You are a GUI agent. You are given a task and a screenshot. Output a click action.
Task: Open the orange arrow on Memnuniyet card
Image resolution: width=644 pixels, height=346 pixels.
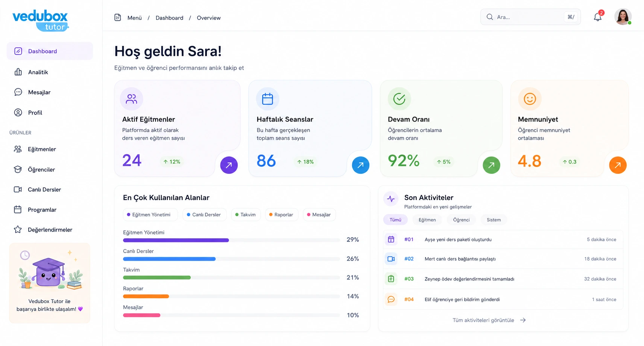click(618, 165)
